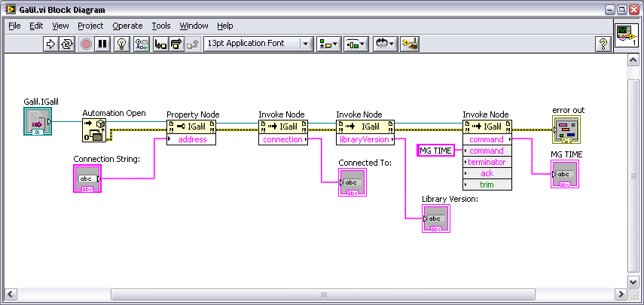Click the Pause button
The image size is (644, 305).
coord(102,44)
